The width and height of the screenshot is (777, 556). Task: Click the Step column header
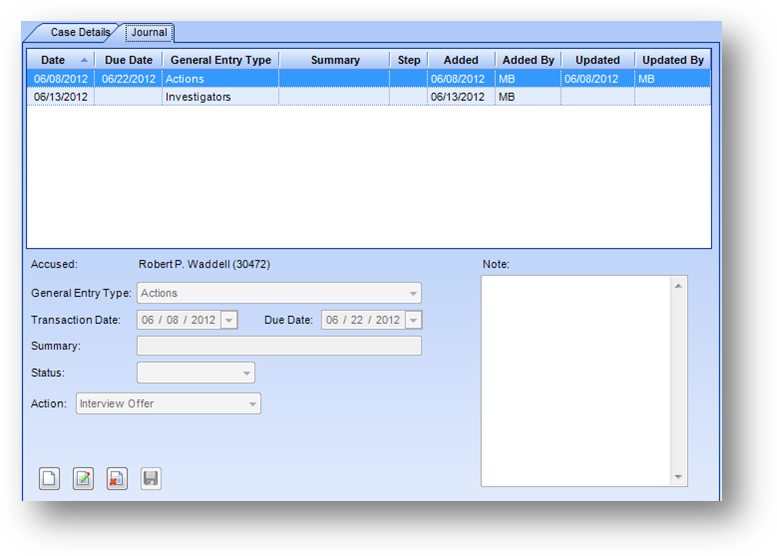click(409, 60)
